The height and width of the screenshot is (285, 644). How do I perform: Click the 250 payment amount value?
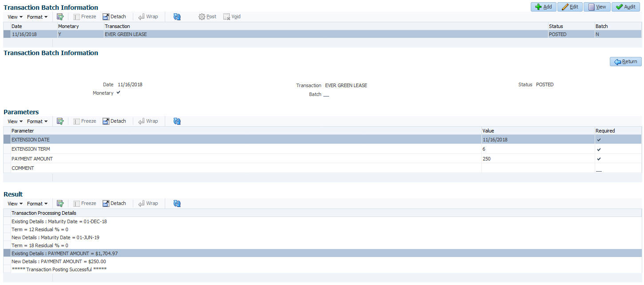point(487,159)
